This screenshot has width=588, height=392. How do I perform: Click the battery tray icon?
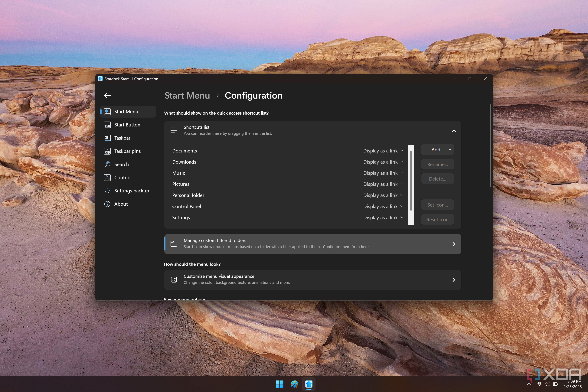[x=555, y=384]
